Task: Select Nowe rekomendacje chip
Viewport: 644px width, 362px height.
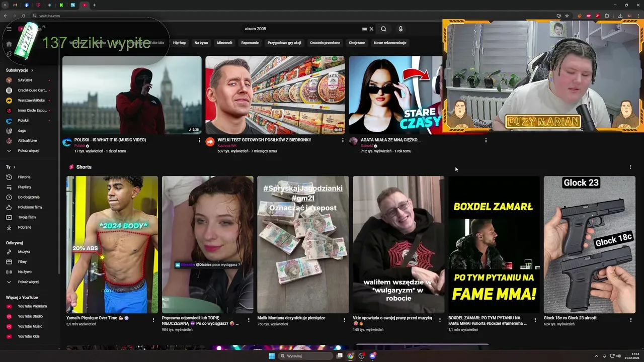Action: (x=390, y=43)
